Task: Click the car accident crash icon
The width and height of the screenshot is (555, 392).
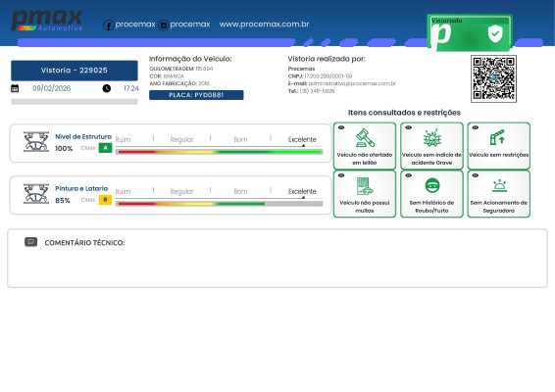Action: point(432,138)
